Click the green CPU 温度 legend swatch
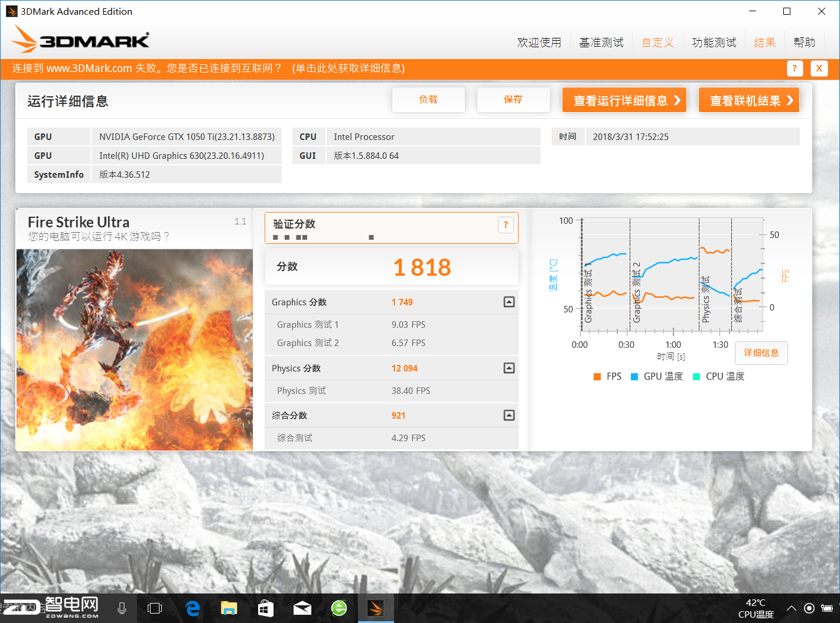The width and height of the screenshot is (840, 623). [x=696, y=377]
